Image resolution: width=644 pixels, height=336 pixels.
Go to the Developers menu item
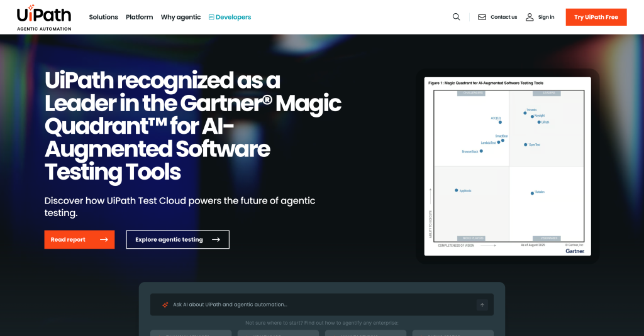click(233, 17)
